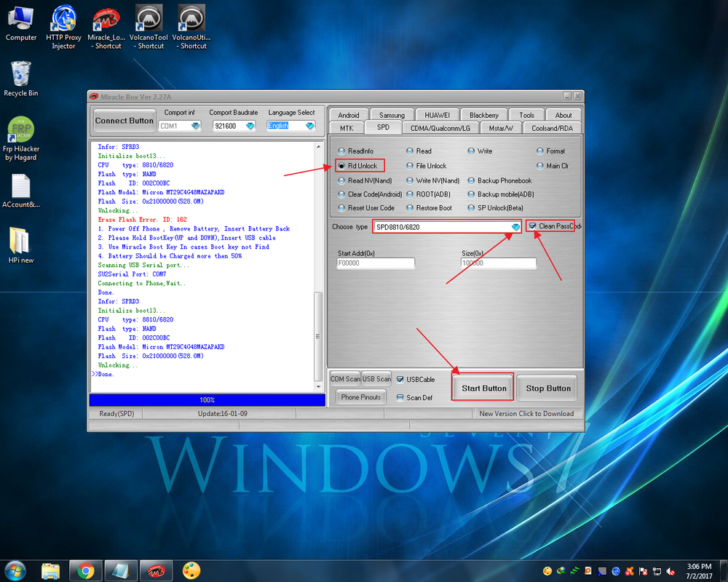This screenshot has height=582, width=728.
Task: Select the ACcount&... text file icon
Action: point(21,191)
